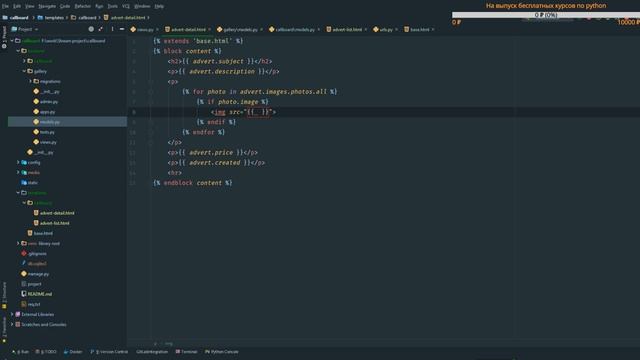
Task: Open the File menu
Action: 5,6
